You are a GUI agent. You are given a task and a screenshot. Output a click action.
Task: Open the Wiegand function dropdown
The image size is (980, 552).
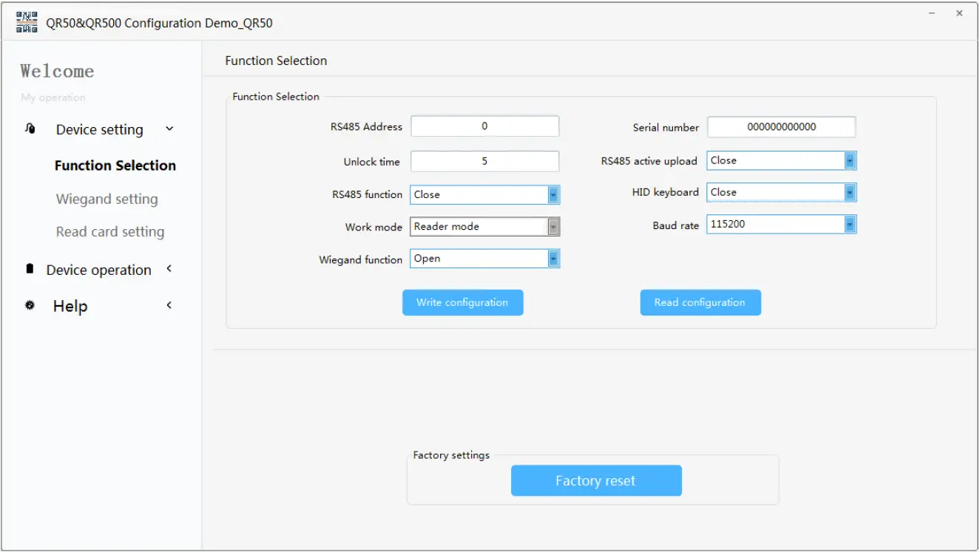tap(485, 259)
